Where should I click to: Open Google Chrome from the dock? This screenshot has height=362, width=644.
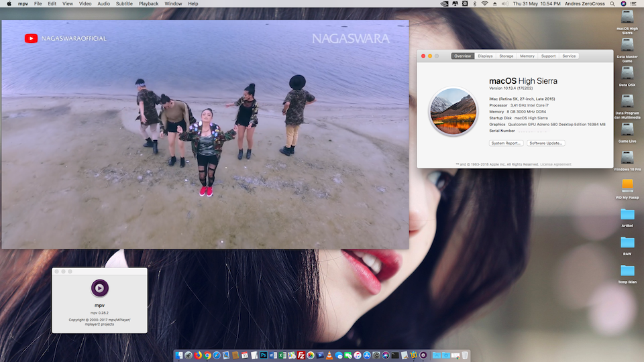[x=207, y=355]
